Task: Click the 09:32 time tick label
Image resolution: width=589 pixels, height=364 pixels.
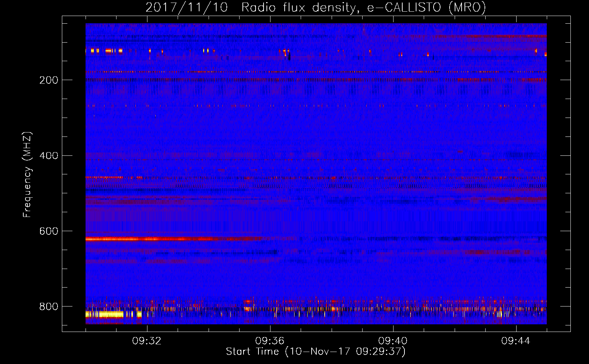Action: pos(147,341)
